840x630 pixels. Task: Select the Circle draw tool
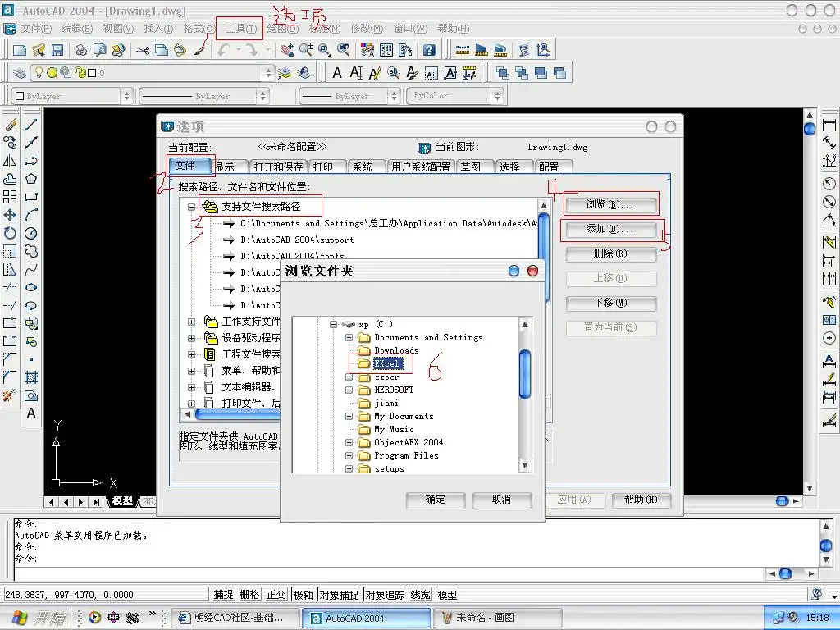pos(31,233)
